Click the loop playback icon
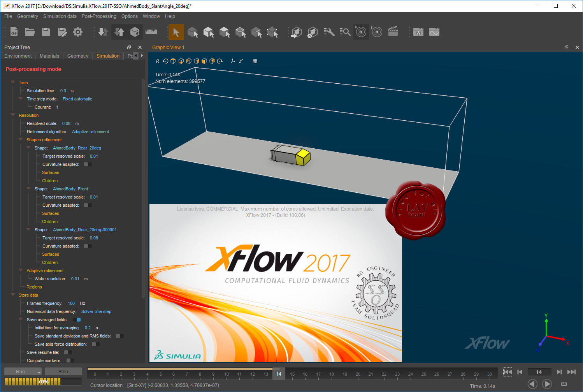This screenshot has height=392, width=583. (564, 384)
